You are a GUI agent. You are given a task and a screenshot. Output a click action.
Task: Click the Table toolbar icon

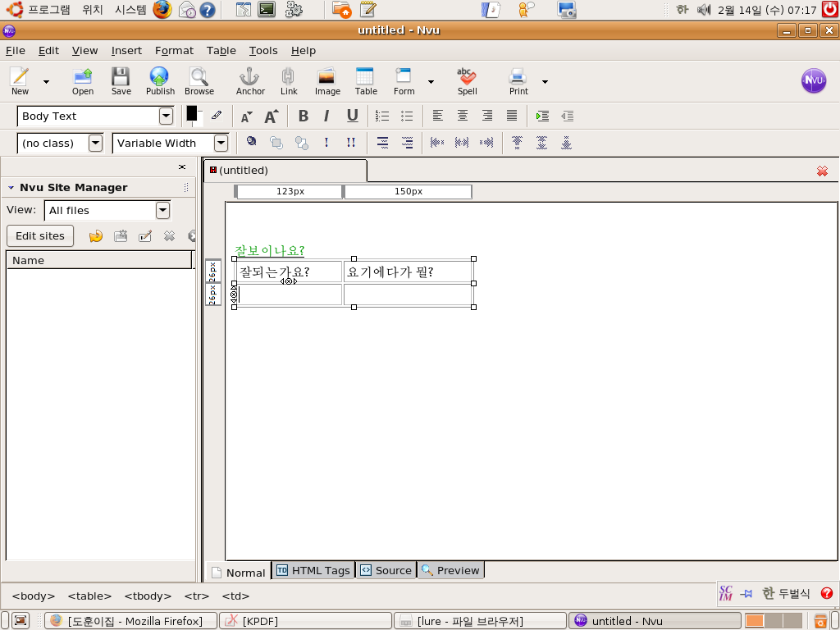click(365, 81)
